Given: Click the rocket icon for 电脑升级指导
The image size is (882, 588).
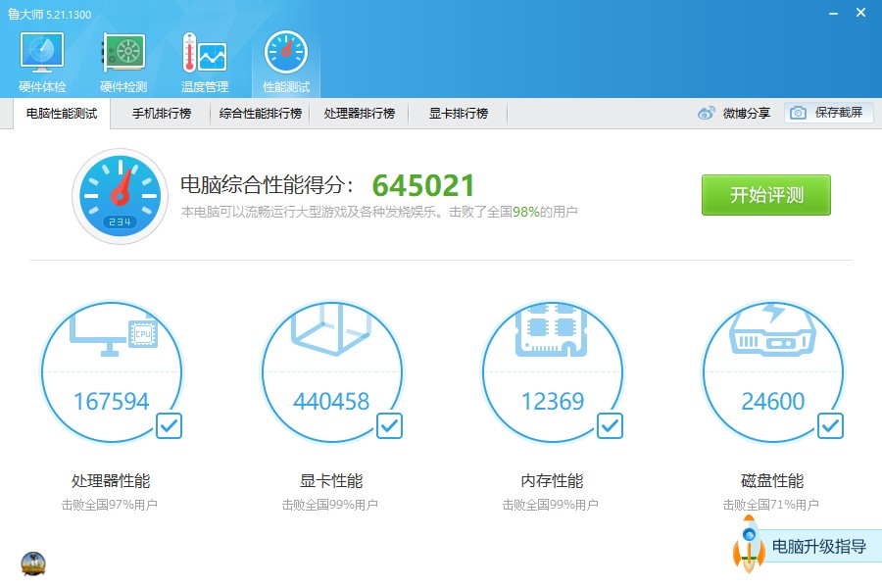Looking at the screenshot, I should click(749, 546).
